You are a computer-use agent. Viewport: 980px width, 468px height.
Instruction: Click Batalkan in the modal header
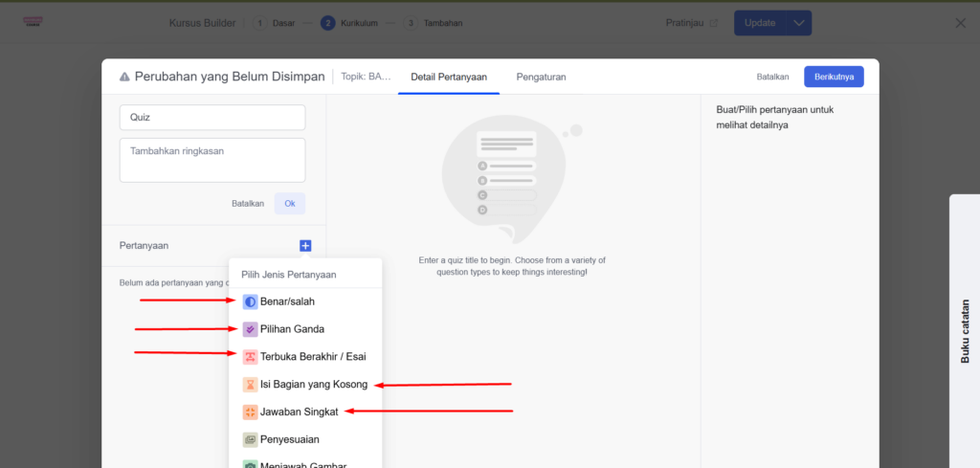click(x=772, y=77)
